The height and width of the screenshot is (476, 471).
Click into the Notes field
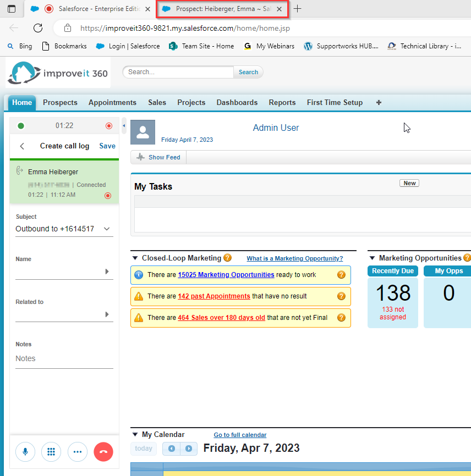(x=64, y=358)
